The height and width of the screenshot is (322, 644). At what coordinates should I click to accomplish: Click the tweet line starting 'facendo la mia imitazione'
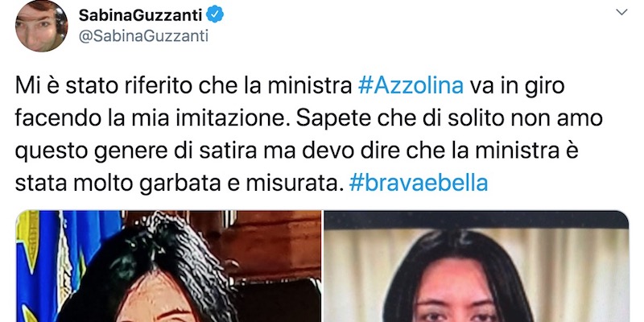coord(309,118)
